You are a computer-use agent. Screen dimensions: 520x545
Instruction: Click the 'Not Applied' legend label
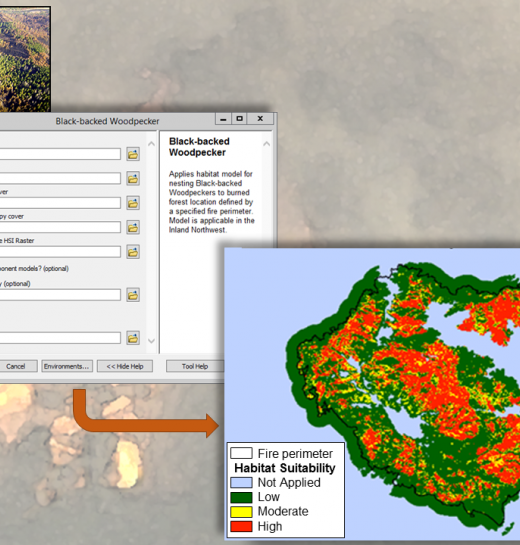[289, 483]
